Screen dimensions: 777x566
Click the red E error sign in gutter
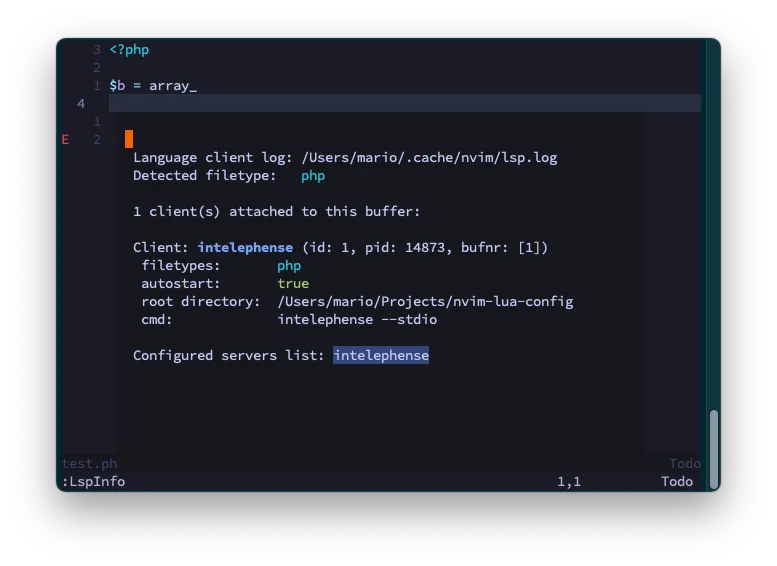65,140
